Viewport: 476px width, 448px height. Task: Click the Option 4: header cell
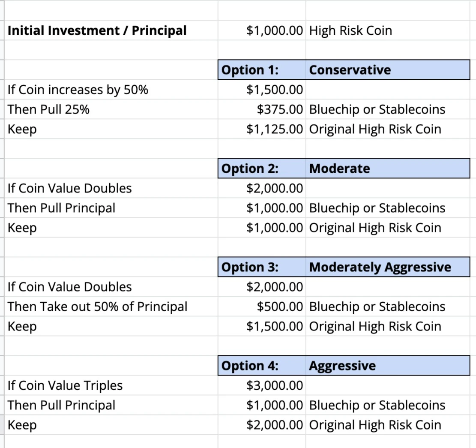(262, 365)
